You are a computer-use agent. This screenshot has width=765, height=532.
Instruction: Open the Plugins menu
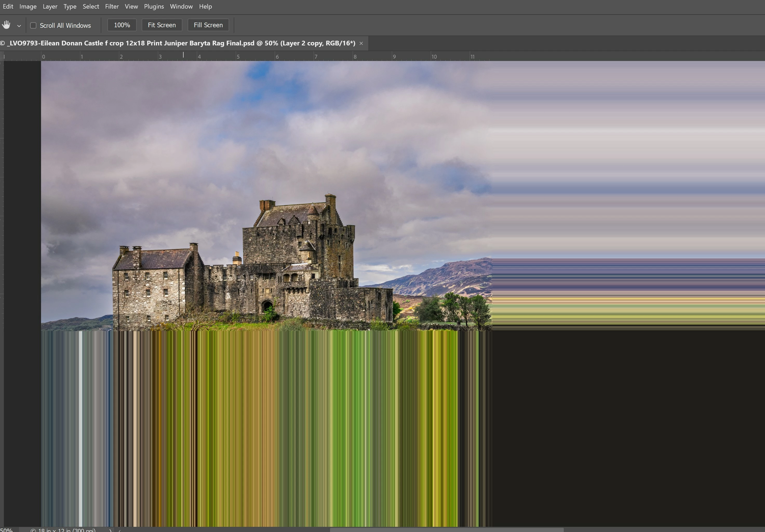[x=154, y=6]
